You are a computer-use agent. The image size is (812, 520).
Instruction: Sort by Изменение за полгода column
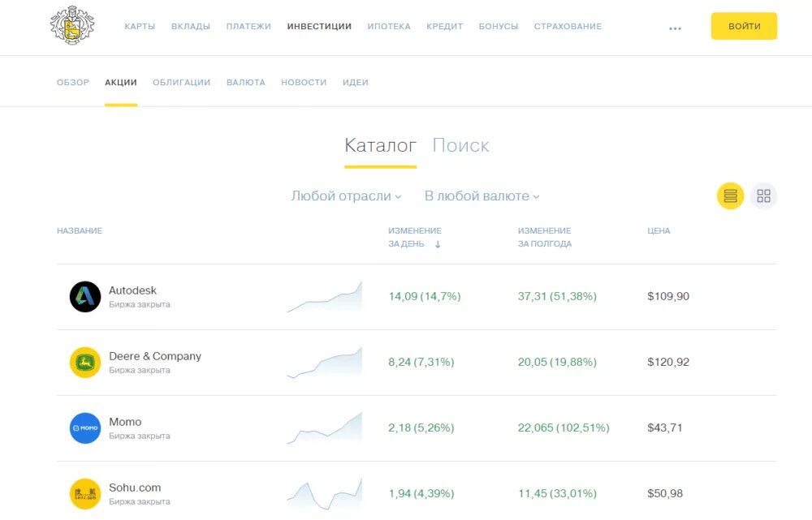coord(544,237)
